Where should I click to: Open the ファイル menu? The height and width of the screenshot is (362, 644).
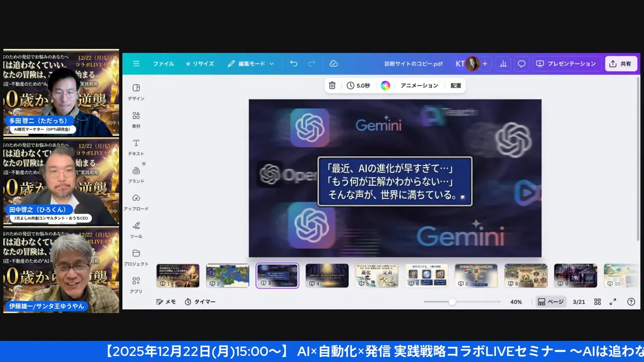click(x=164, y=63)
